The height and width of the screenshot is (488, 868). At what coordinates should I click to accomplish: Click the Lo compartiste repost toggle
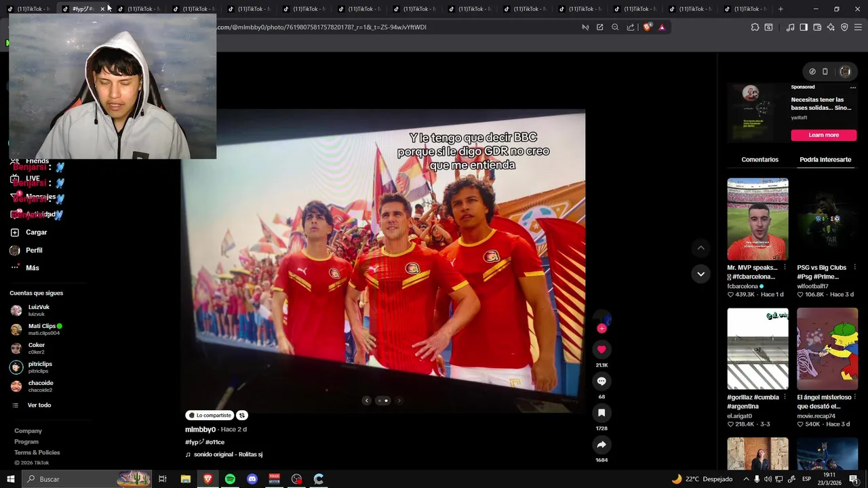point(210,415)
